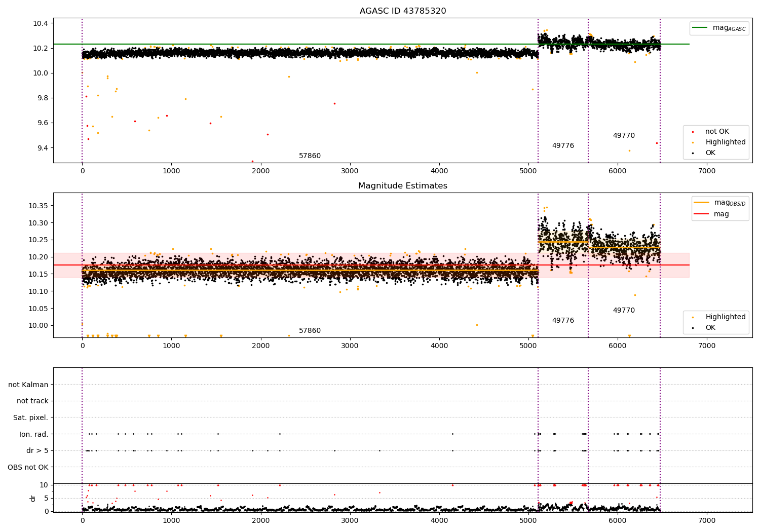Click y-axis tick 10.4 on the top plot
The image size is (760, 532).
[41, 24]
